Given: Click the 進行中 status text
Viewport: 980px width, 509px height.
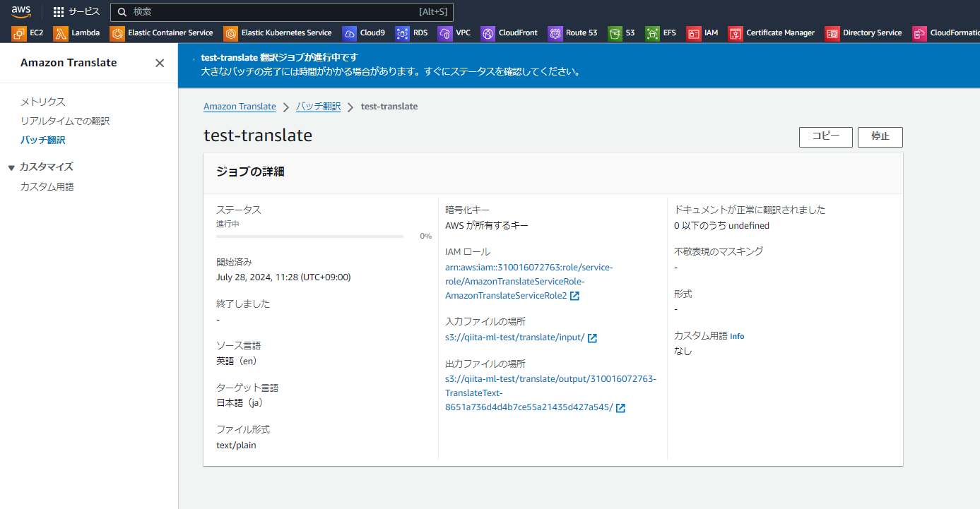Looking at the screenshot, I should (x=228, y=224).
